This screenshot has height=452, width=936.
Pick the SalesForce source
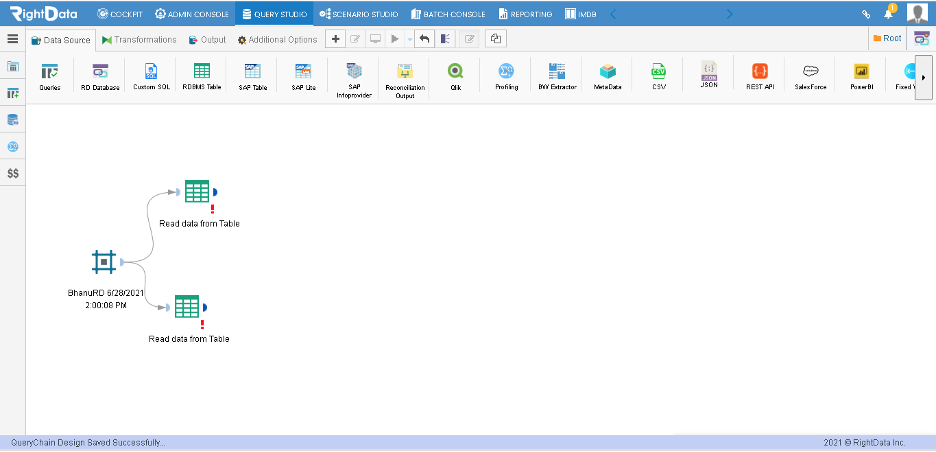pyautogui.click(x=810, y=76)
